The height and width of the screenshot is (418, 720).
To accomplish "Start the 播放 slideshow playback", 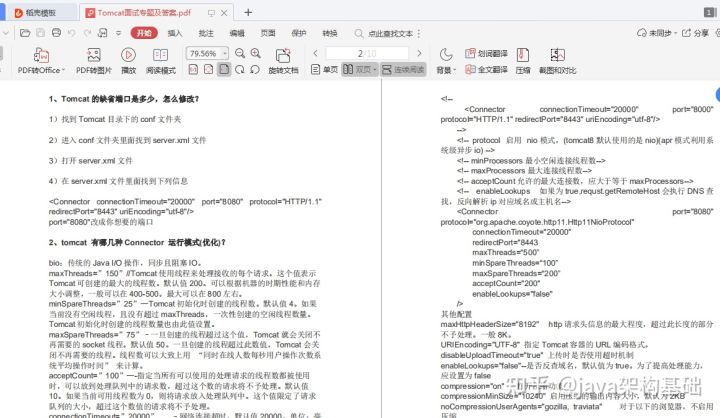I will click(128, 61).
